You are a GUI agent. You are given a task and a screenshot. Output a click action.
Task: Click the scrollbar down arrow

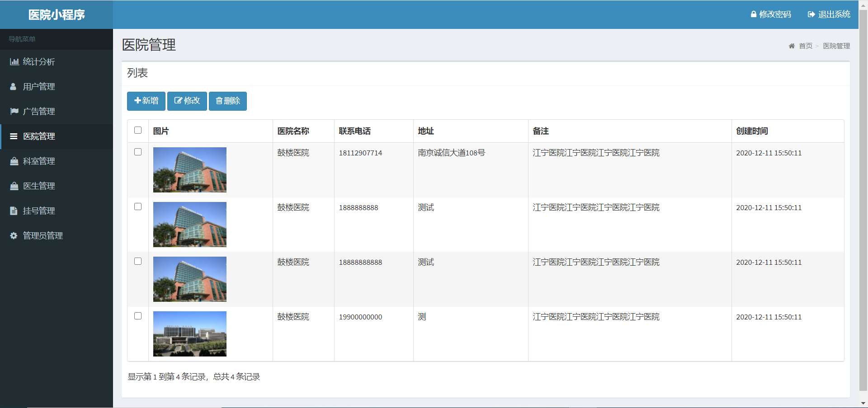coord(863,403)
